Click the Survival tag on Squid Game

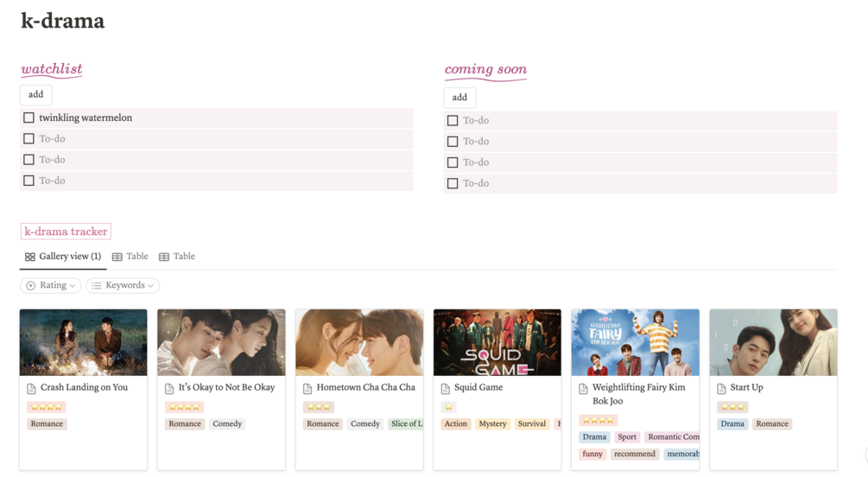pos(532,423)
